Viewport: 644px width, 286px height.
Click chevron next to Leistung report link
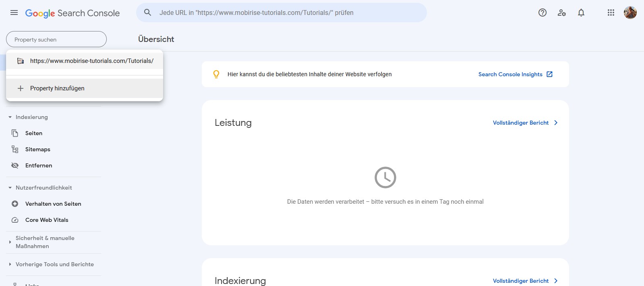coord(556,123)
